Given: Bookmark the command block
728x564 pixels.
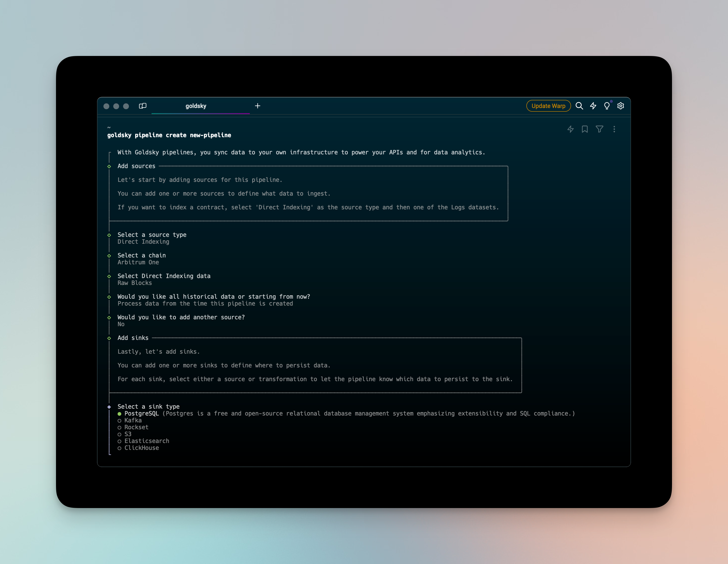Looking at the screenshot, I should pos(585,129).
